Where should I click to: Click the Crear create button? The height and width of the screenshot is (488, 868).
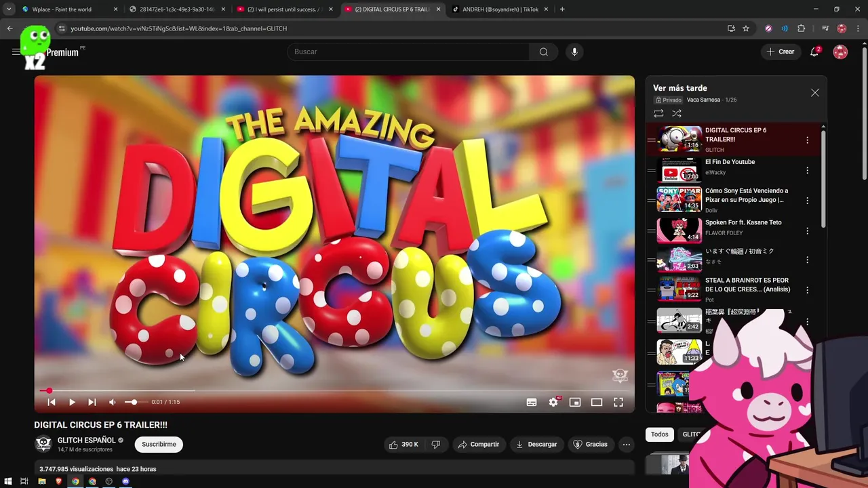pyautogui.click(x=781, y=52)
